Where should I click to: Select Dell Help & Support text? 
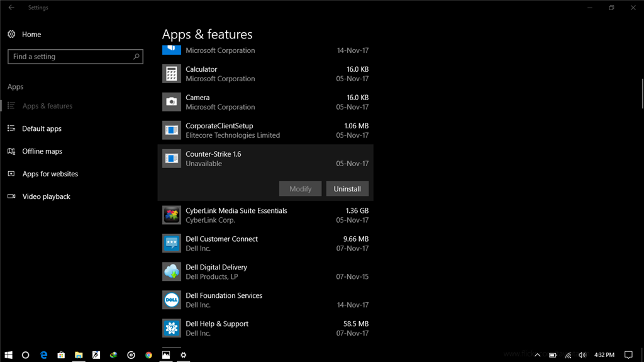coord(217,324)
